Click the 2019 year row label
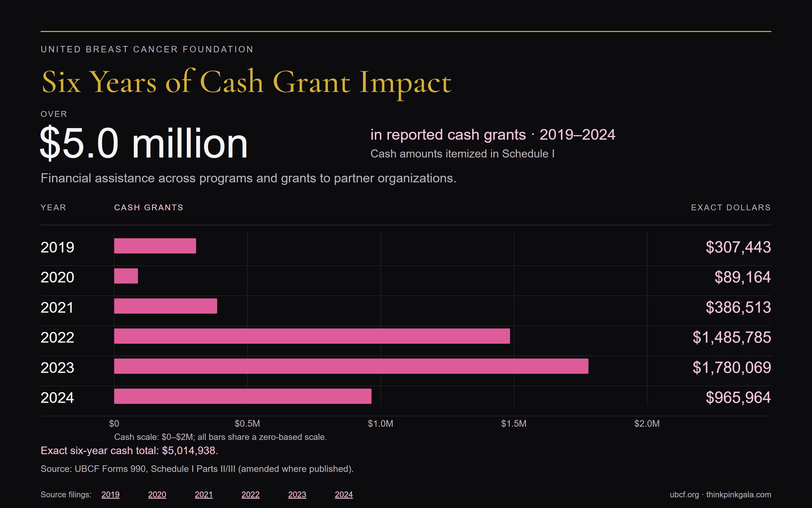This screenshot has width=812, height=508. tap(57, 247)
